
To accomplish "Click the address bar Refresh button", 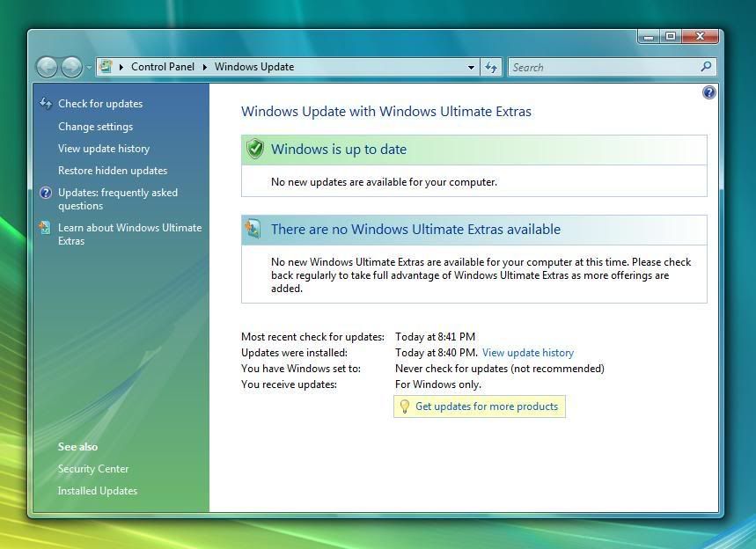I will 491,68.
